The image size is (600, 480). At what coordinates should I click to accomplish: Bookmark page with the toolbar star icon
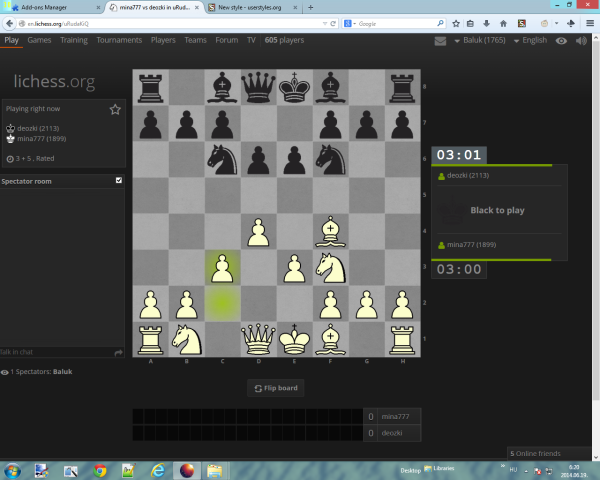[x=456, y=24]
